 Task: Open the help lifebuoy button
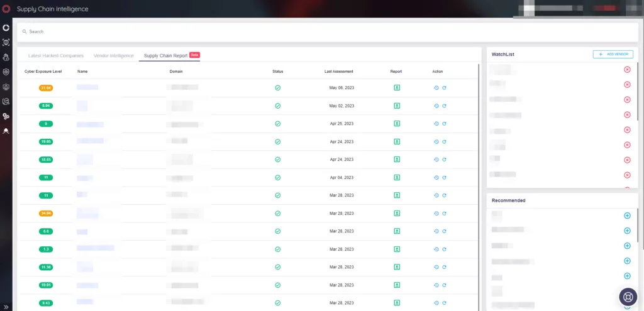pos(628,297)
